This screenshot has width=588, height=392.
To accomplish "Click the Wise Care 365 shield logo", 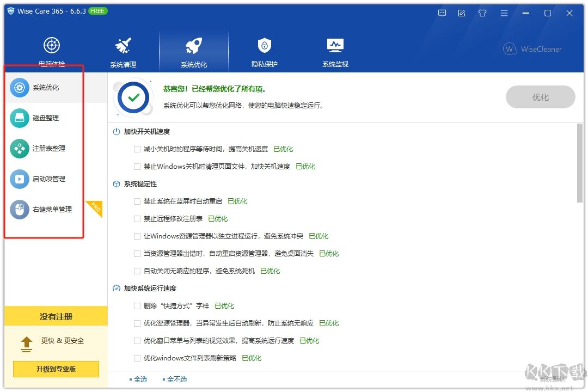I will (10, 11).
